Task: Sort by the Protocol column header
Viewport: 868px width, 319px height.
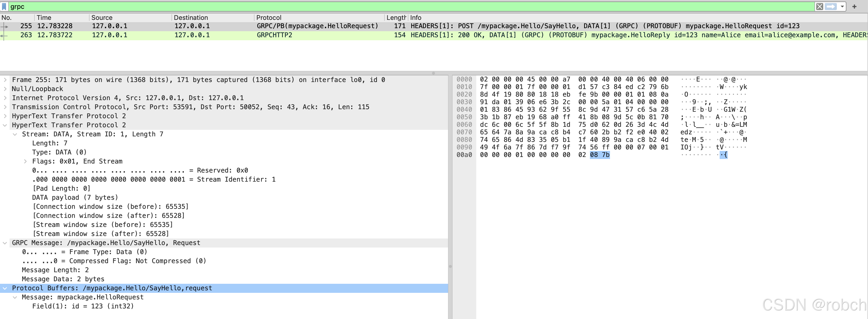Action: (319, 18)
